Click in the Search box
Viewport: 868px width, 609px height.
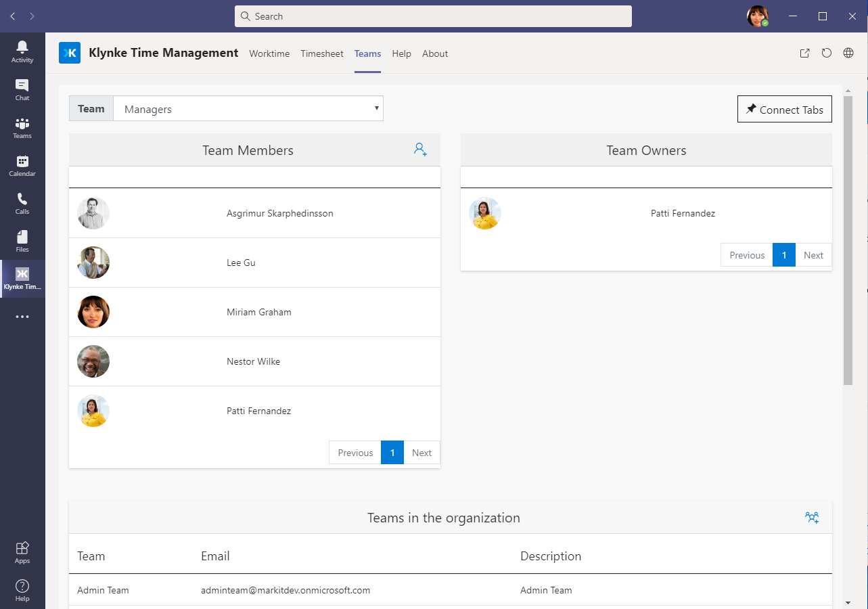(x=433, y=16)
